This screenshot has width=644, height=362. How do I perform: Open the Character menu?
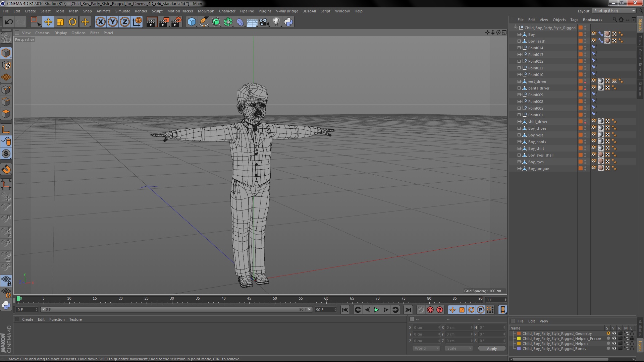[x=227, y=11]
